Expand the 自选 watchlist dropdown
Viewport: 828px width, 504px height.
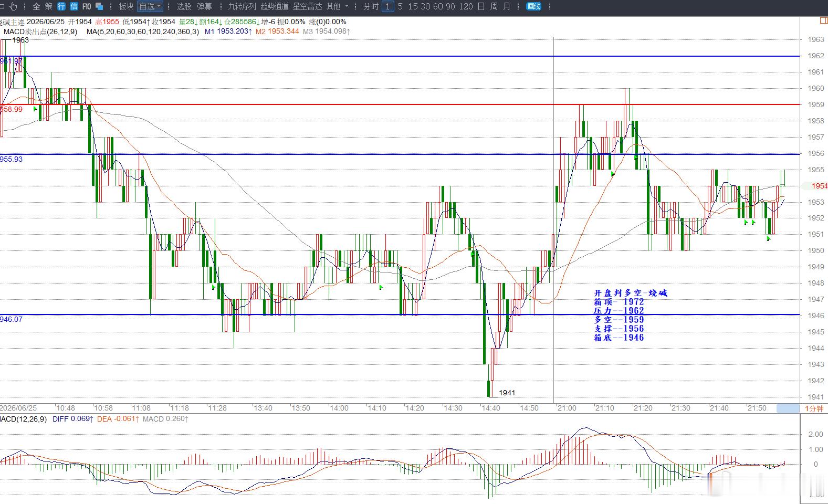click(150, 6)
